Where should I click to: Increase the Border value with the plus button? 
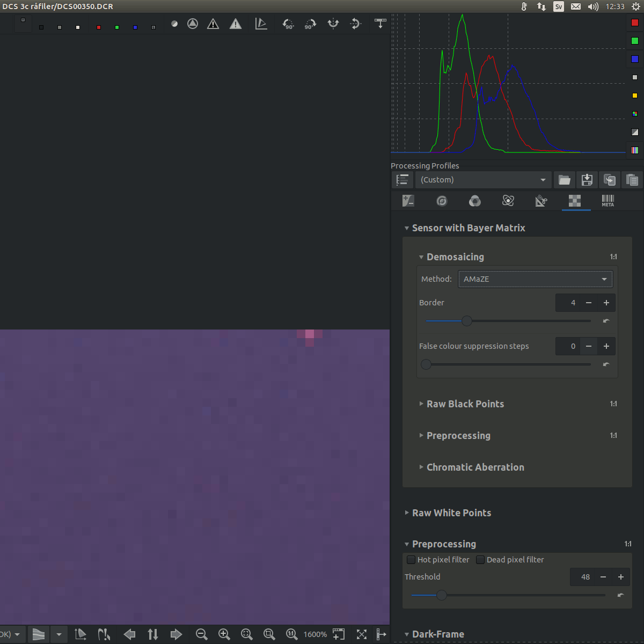(606, 303)
